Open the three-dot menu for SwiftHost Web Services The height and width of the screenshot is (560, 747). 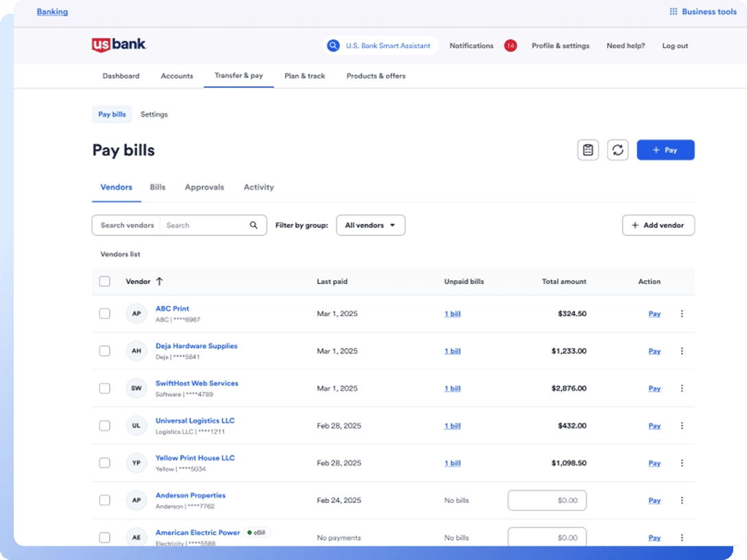click(x=682, y=388)
